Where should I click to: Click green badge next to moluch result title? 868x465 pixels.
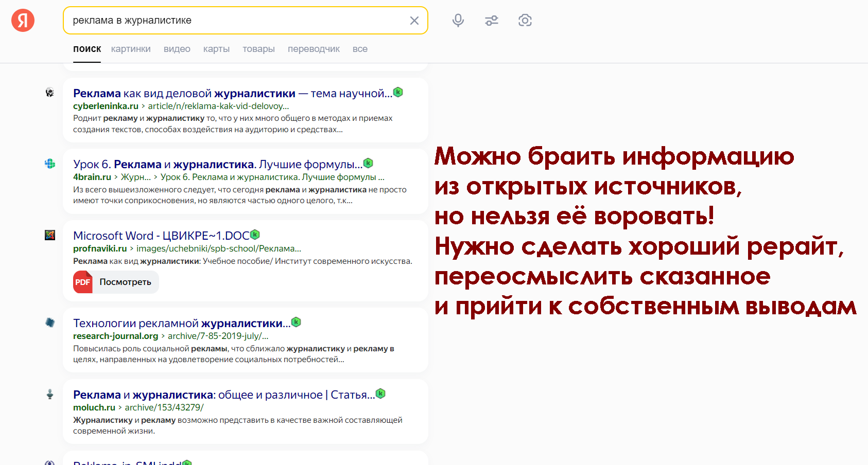tap(380, 394)
